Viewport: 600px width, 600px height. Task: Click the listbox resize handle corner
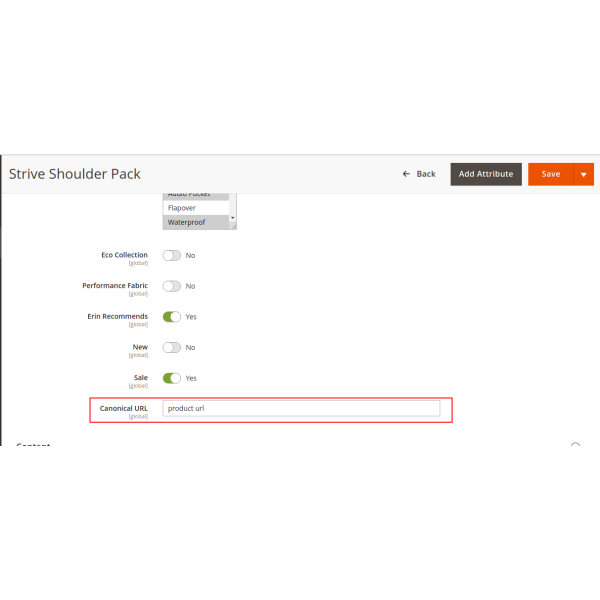tap(233, 227)
